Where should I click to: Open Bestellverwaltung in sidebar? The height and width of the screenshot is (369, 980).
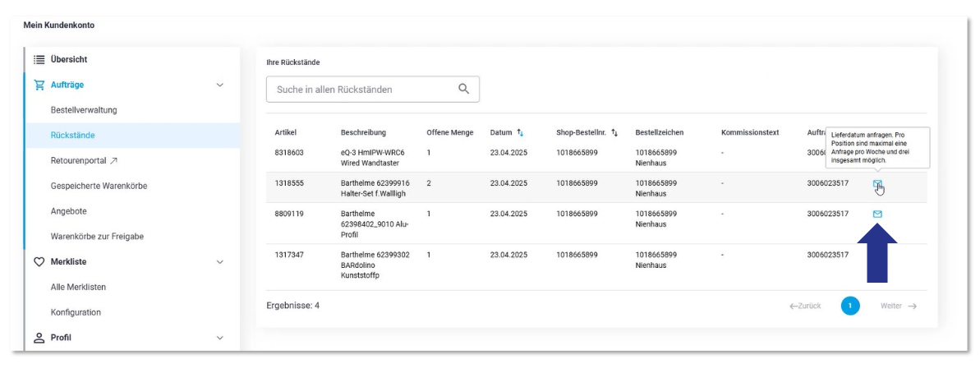(84, 110)
